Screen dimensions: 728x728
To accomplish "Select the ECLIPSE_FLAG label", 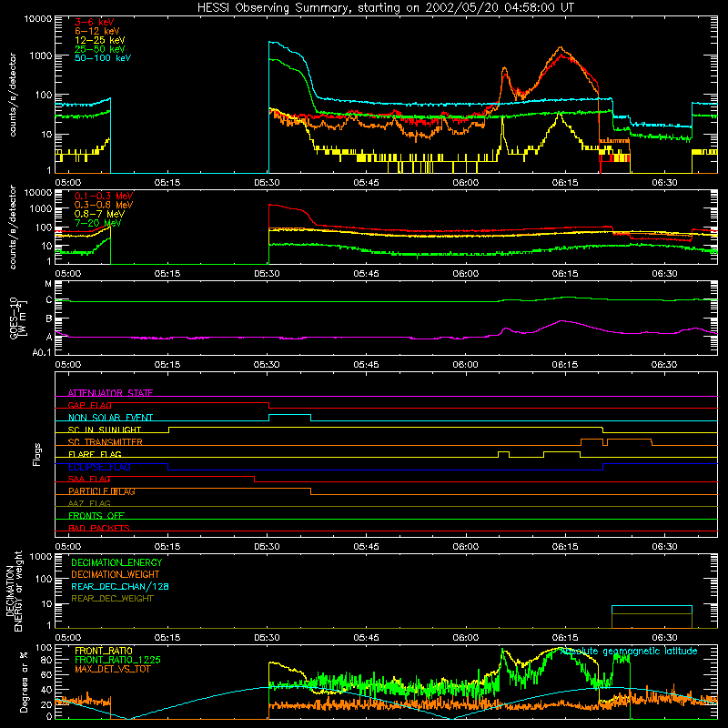I will (99, 467).
